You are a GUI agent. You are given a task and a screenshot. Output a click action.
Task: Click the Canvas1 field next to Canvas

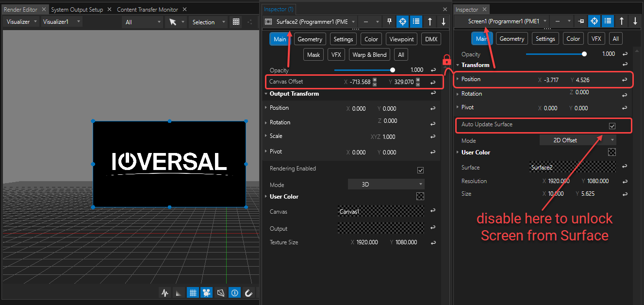380,212
